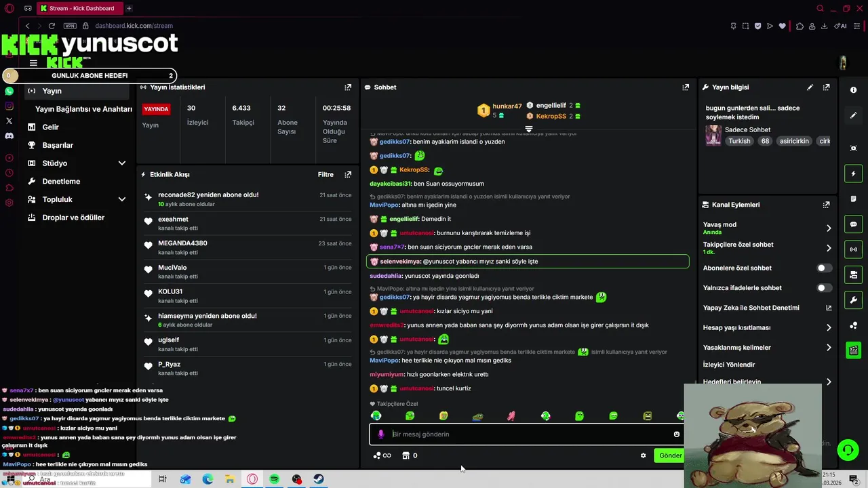Open WhatsApp in the browser sidebar

(x=9, y=91)
